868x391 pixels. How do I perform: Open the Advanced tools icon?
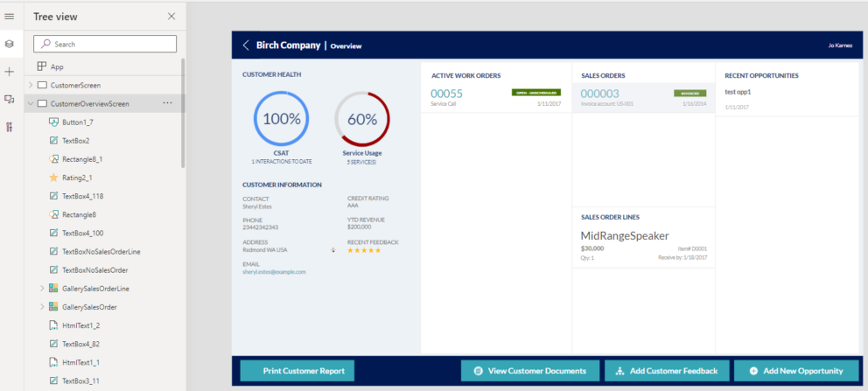tap(10, 127)
